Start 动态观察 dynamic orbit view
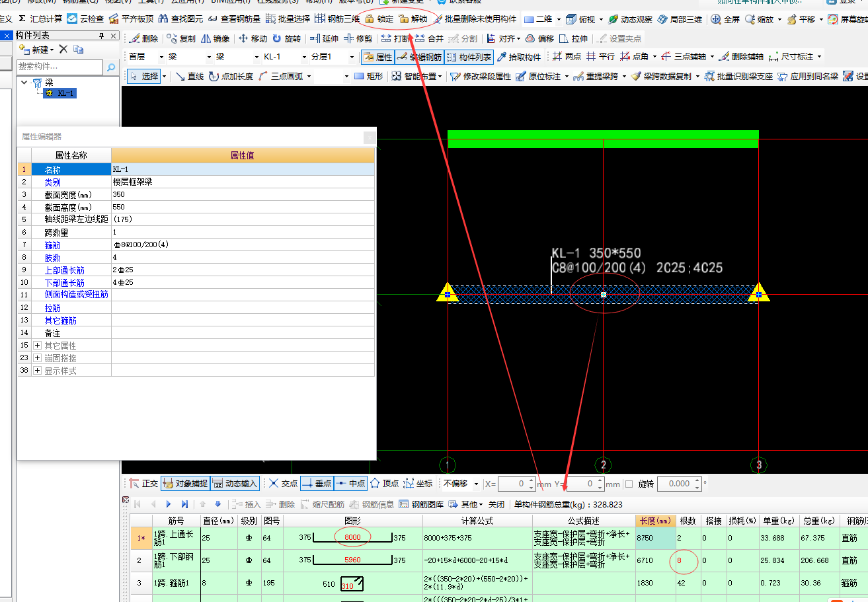The height and width of the screenshot is (602, 868). pos(631,19)
